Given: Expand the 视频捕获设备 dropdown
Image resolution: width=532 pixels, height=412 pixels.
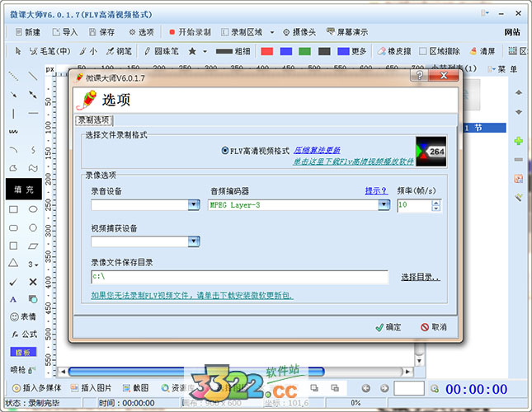Looking at the screenshot, I should point(194,241).
